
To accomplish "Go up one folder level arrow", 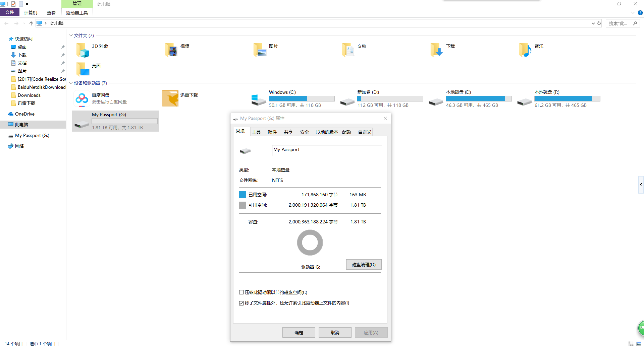I will click(x=31, y=23).
